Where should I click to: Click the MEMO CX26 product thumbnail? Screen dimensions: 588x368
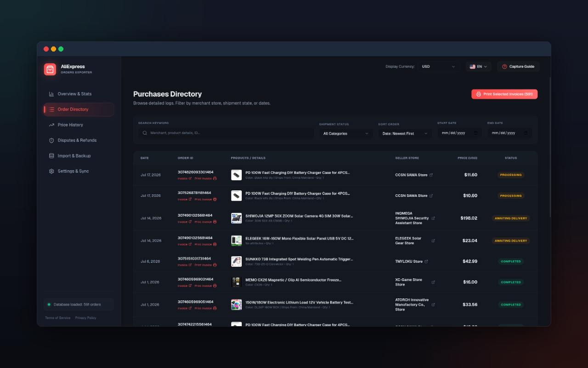click(x=236, y=282)
